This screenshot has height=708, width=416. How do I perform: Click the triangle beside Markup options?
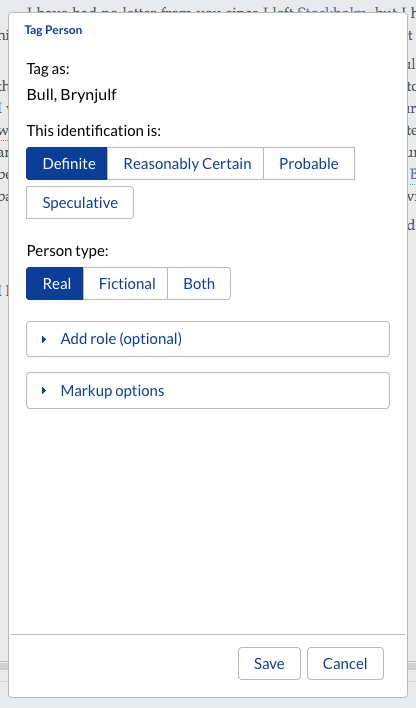(44, 391)
